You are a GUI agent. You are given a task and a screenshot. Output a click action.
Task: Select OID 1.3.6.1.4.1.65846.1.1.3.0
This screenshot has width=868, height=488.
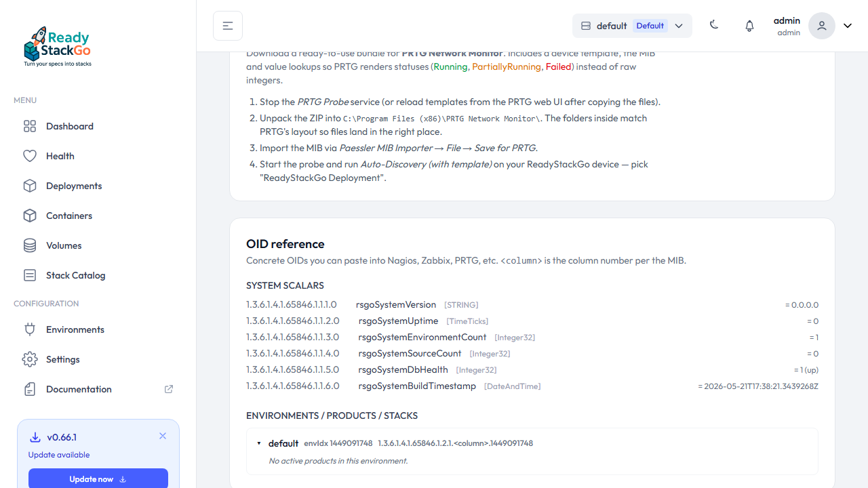click(293, 338)
